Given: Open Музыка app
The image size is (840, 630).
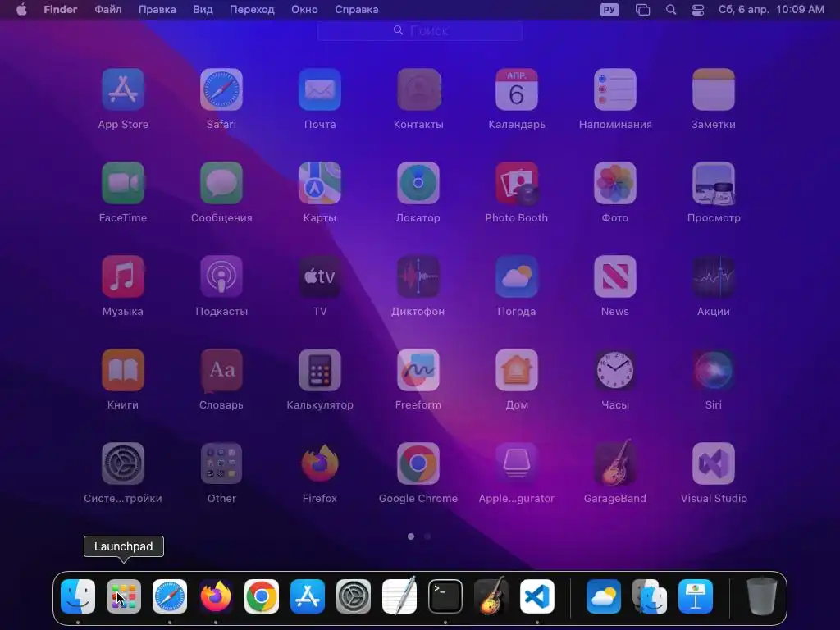Looking at the screenshot, I should [x=123, y=276].
